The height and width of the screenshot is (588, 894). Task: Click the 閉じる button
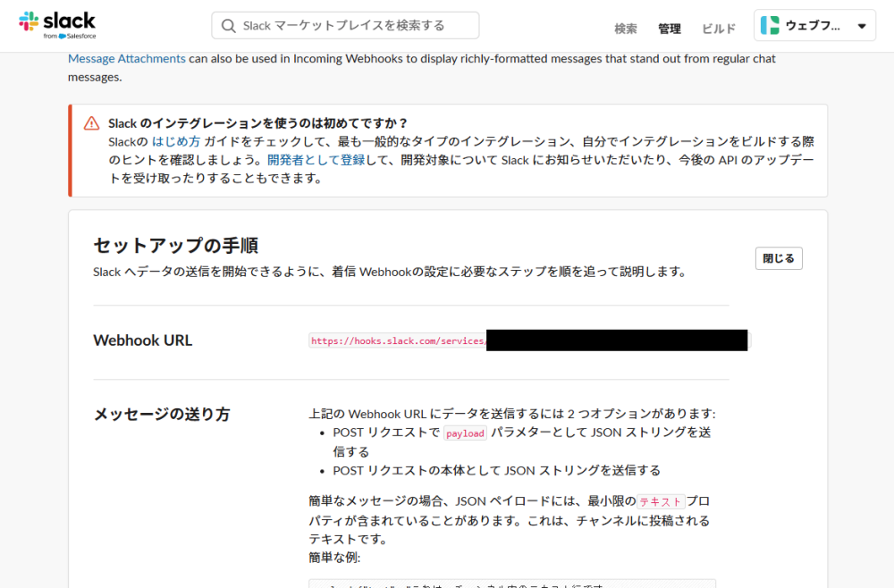pyautogui.click(x=779, y=258)
